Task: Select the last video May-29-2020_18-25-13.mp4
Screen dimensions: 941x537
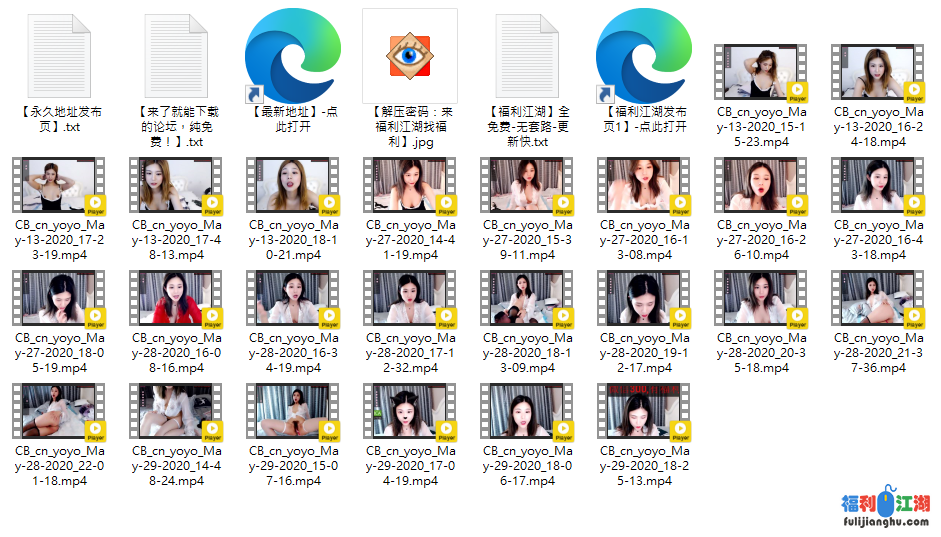Action: (645, 412)
